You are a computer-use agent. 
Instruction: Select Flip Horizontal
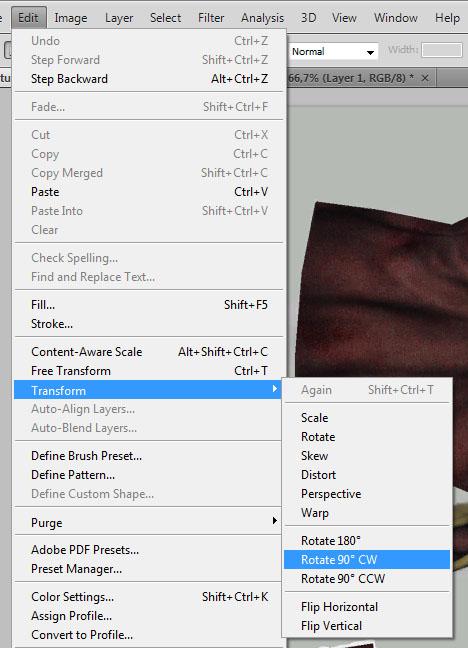367,607
